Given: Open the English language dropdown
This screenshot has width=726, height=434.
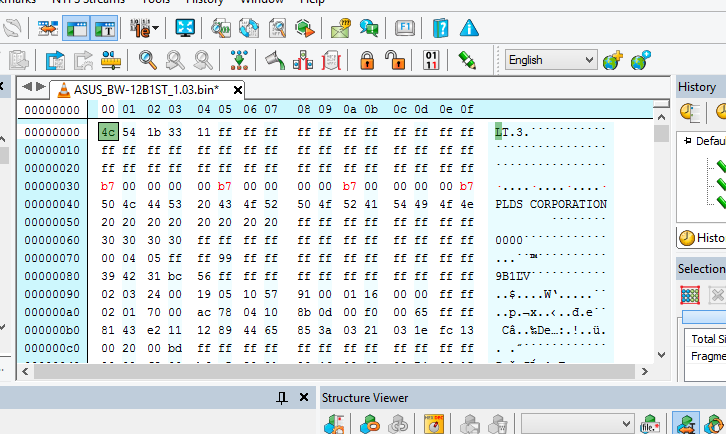Looking at the screenshot, I should pos(551,60).
